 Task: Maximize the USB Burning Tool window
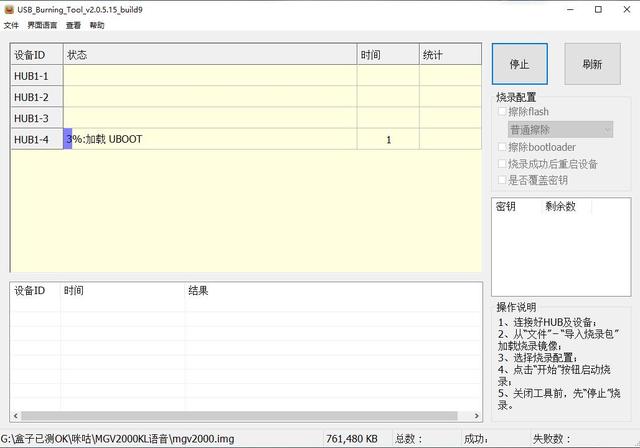tap(598, 9)
